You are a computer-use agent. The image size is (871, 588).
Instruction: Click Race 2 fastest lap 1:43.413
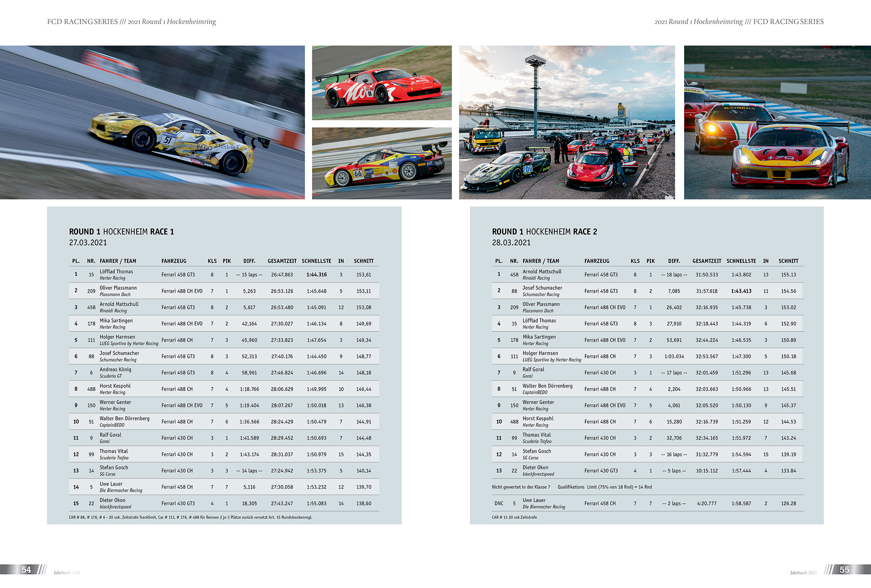click(741, 291)
